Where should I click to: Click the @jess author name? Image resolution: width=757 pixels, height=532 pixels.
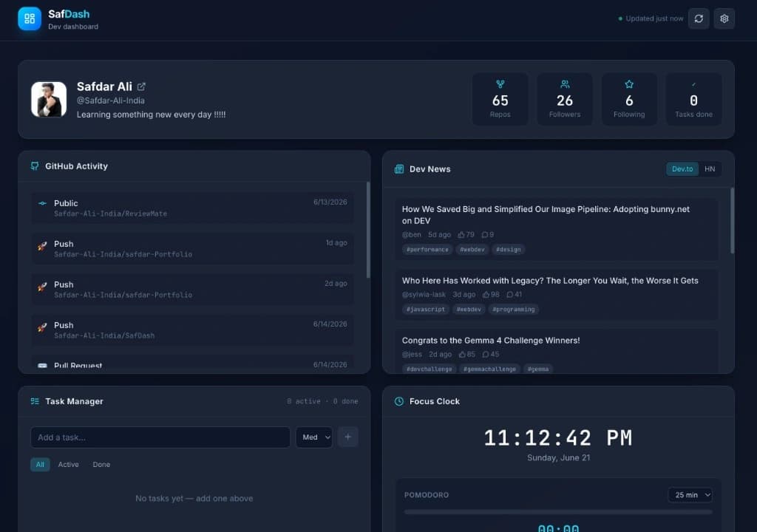[412, 355]
